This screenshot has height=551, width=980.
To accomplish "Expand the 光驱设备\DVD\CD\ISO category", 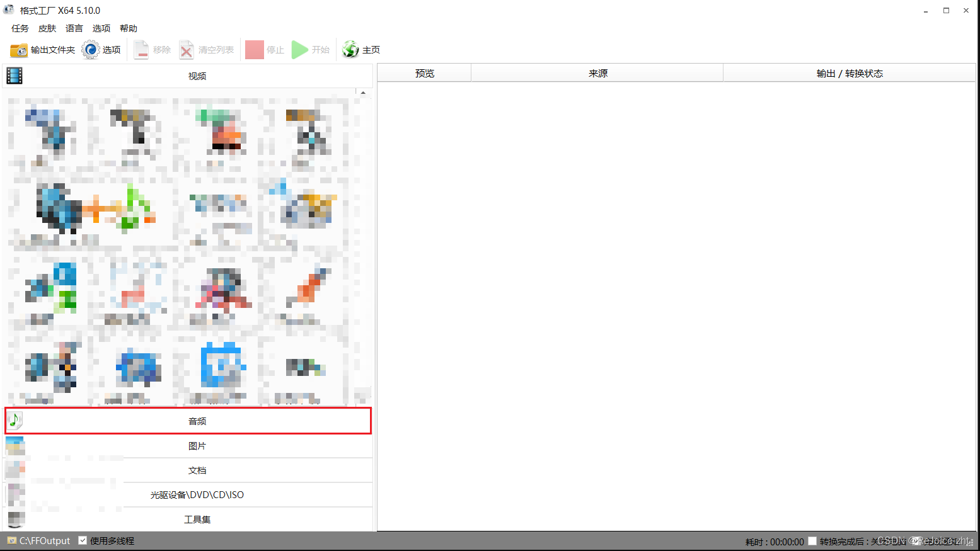I will coord(188,495).
